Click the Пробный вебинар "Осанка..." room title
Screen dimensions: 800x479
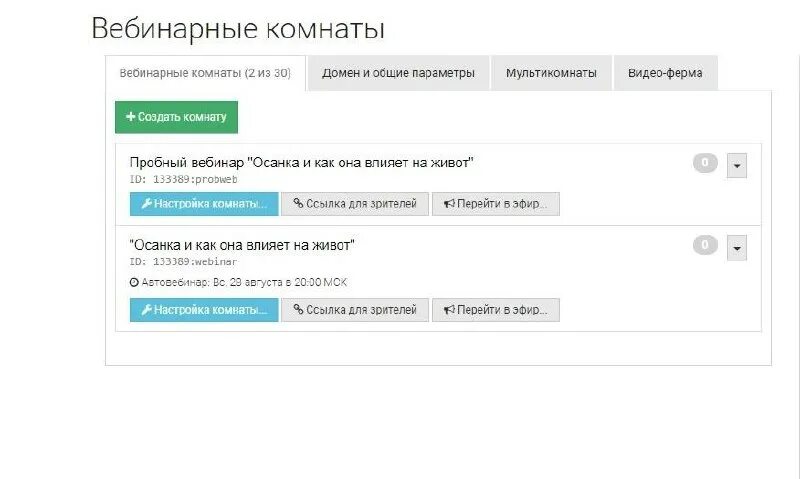(302, 163)
